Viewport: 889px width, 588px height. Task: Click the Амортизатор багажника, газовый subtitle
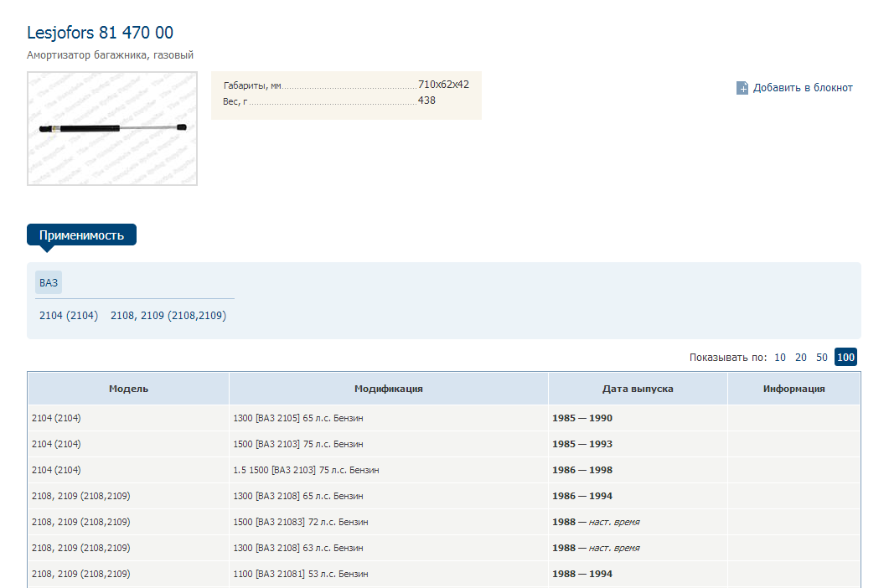110,55
